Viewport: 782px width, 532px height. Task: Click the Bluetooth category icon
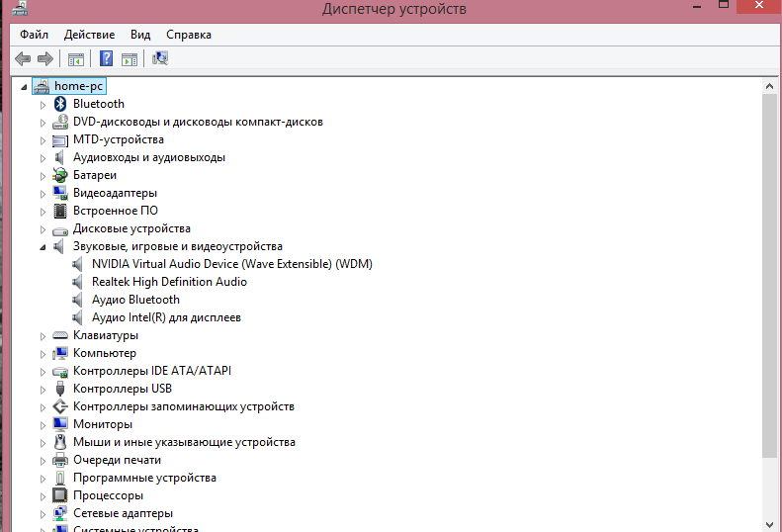pyautogui.click(x=60, y=104)
